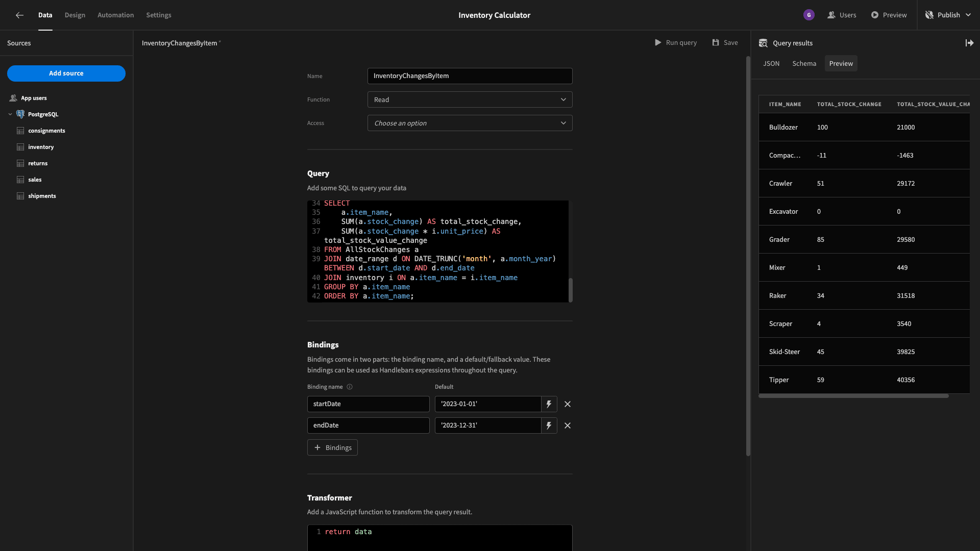The image size is (980, 551).
Task: Remove the endDate binding with X
Action: tap(568, 425)
